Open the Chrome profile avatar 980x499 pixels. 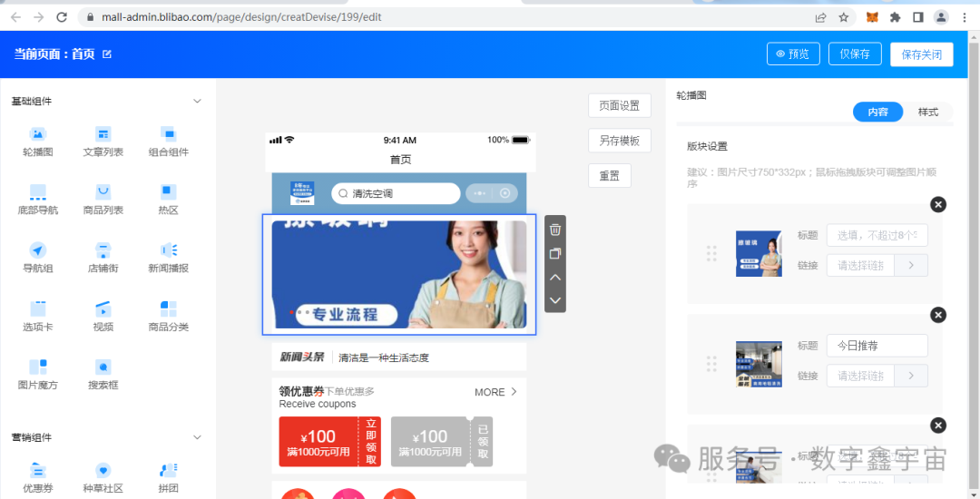point(941,17)
